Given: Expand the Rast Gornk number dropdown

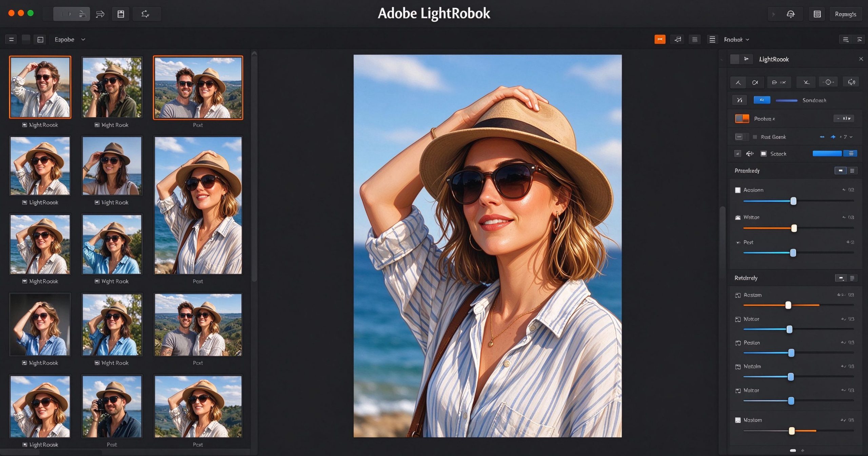Looking at the screenshot, I should click(x=847, y=137).
